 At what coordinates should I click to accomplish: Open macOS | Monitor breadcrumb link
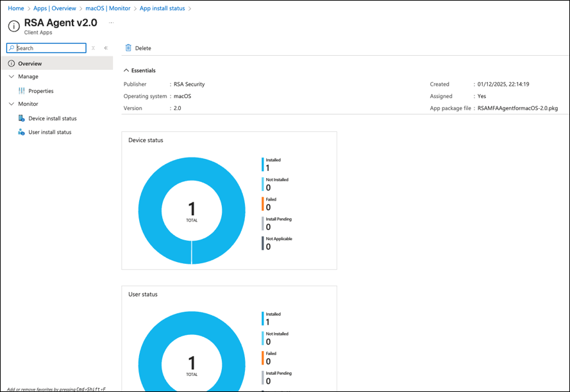tap(108, 8)
